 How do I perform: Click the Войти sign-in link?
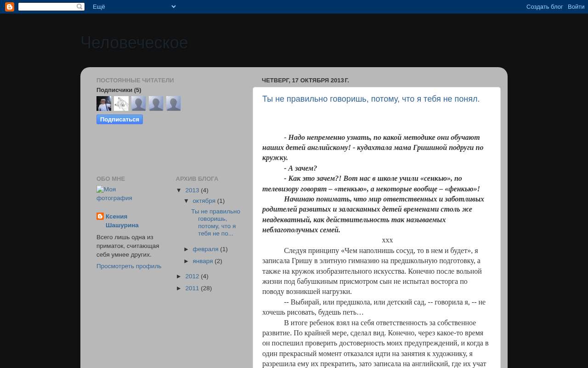tap(576, 7)
